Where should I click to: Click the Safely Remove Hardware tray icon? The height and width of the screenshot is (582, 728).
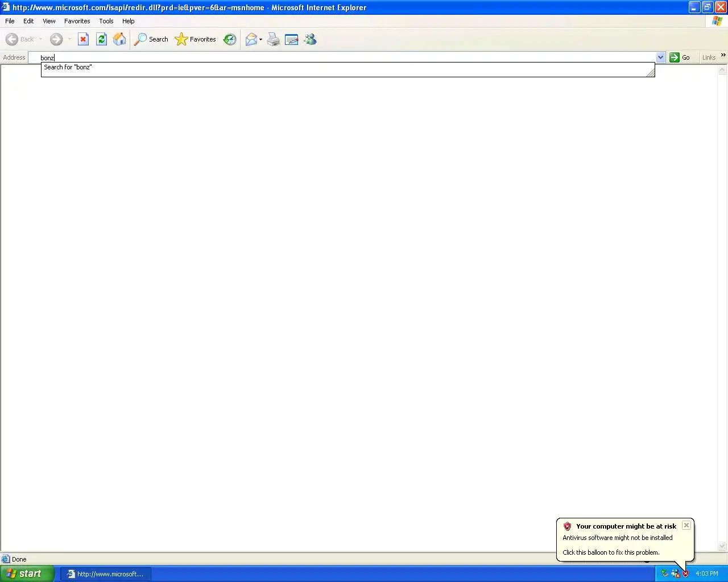point(664,573)
